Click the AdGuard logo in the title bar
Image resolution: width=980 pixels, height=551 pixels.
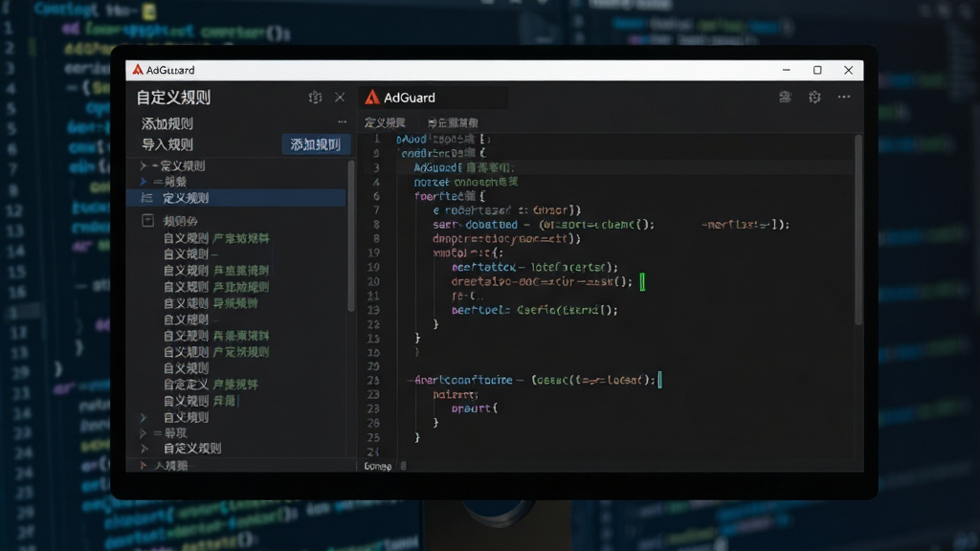138,69
